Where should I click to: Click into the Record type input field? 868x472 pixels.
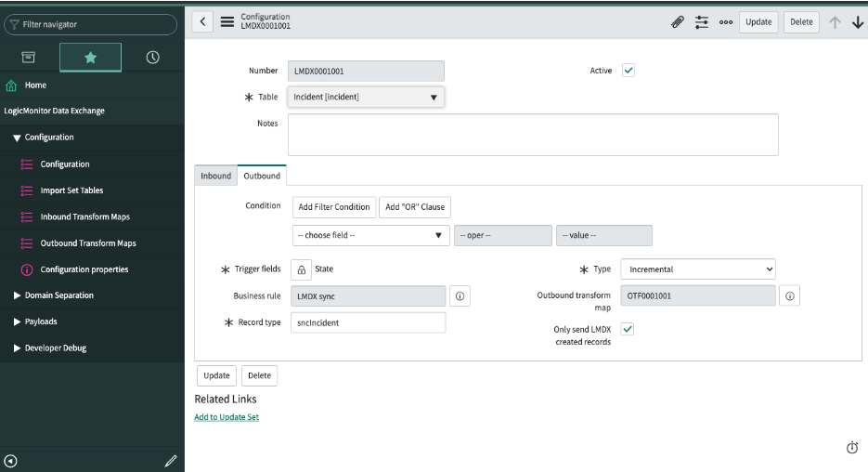pyautogui.click(x=369, y=323)
